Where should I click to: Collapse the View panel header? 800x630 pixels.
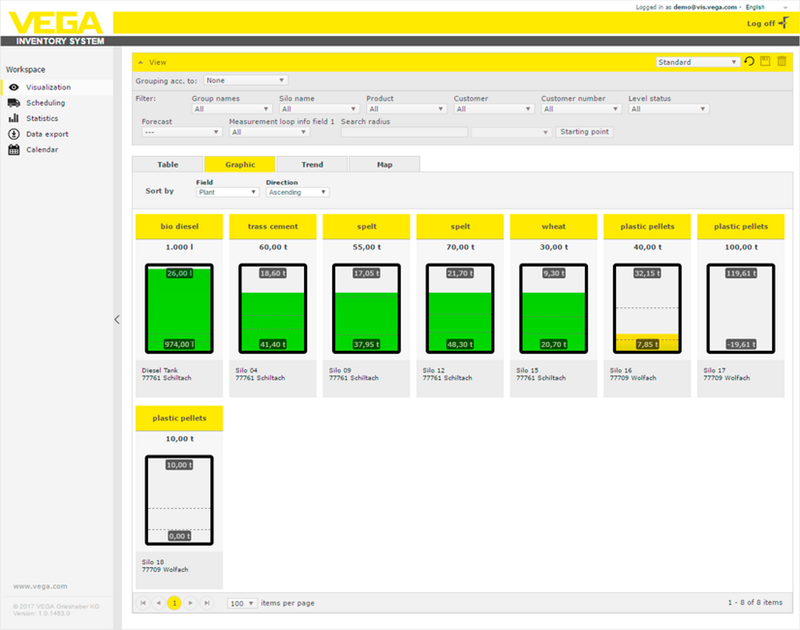pos(142,61)
